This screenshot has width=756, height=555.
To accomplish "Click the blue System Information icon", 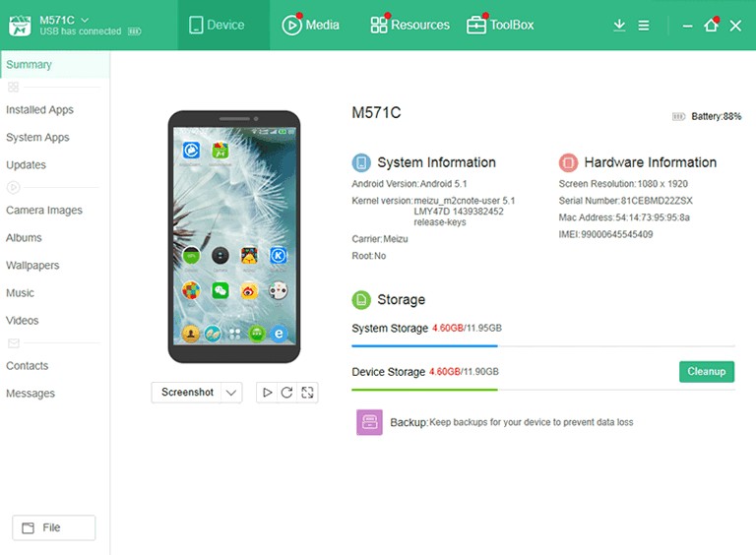I will tap(361, 162).
